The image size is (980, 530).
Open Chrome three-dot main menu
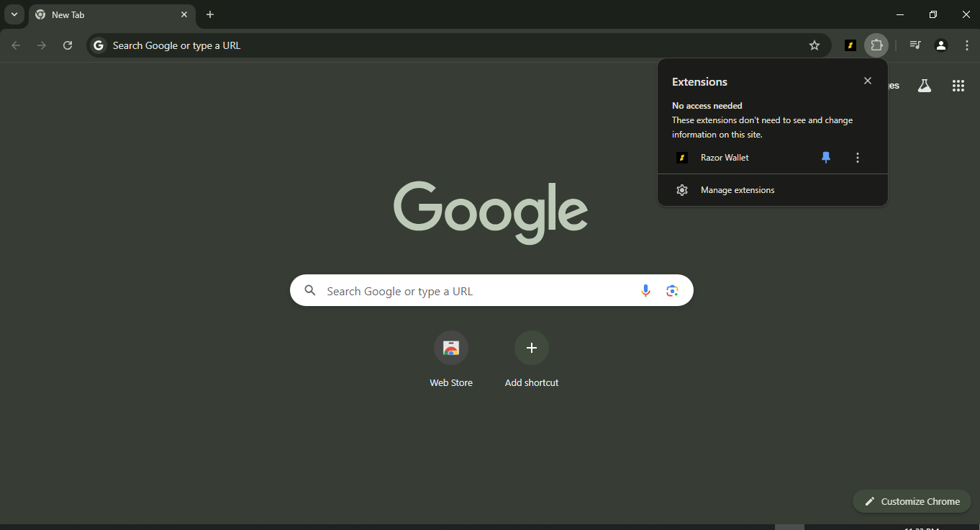click(x=966, y=45)
